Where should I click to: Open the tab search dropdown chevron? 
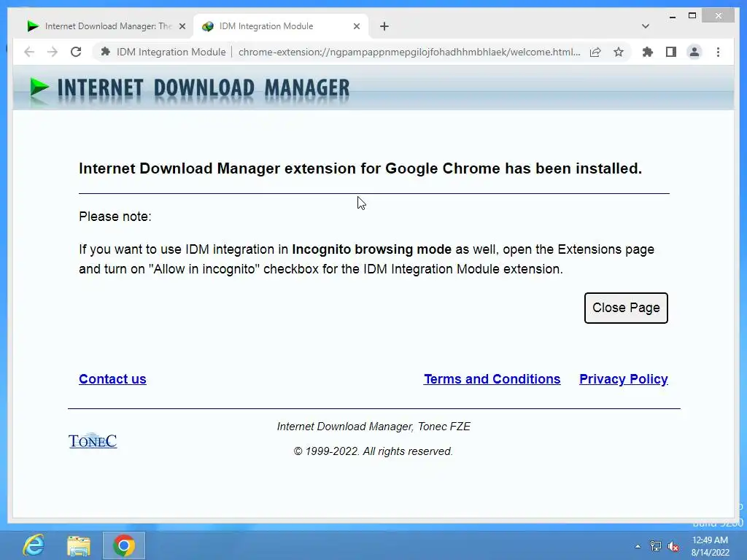click(x=646, y=26)
